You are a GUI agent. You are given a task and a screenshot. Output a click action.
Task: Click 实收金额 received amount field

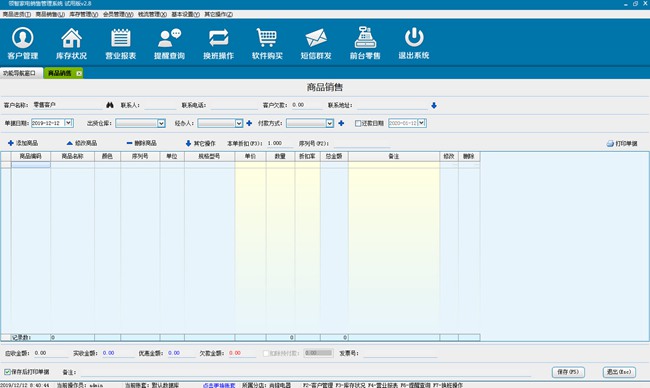pos(118,353)
